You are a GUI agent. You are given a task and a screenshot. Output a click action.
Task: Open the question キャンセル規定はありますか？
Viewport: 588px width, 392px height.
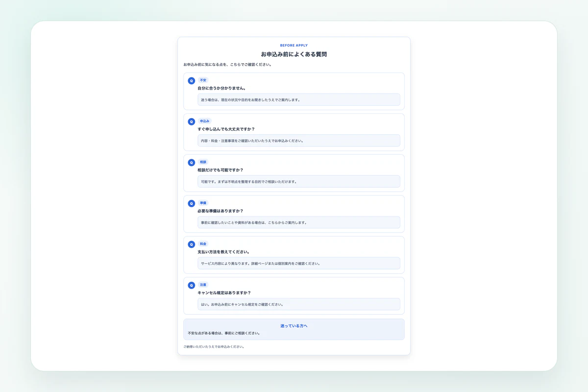click(224, 293)
